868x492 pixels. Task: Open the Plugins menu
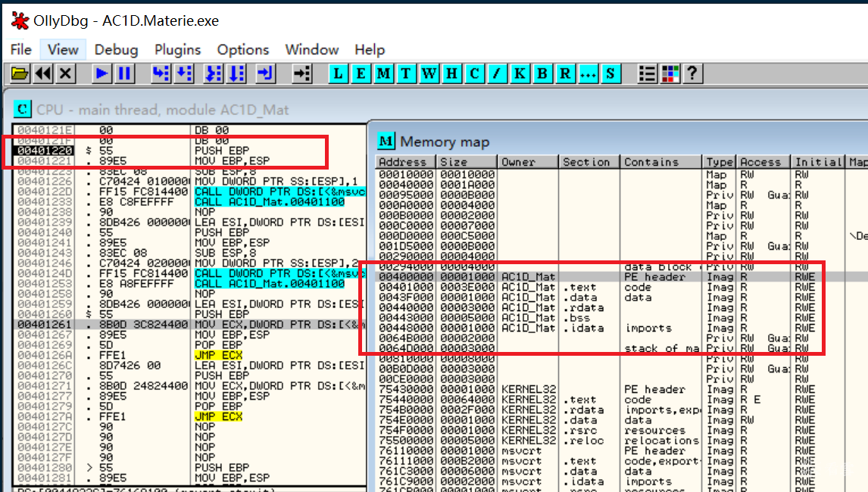pos(178,50)
